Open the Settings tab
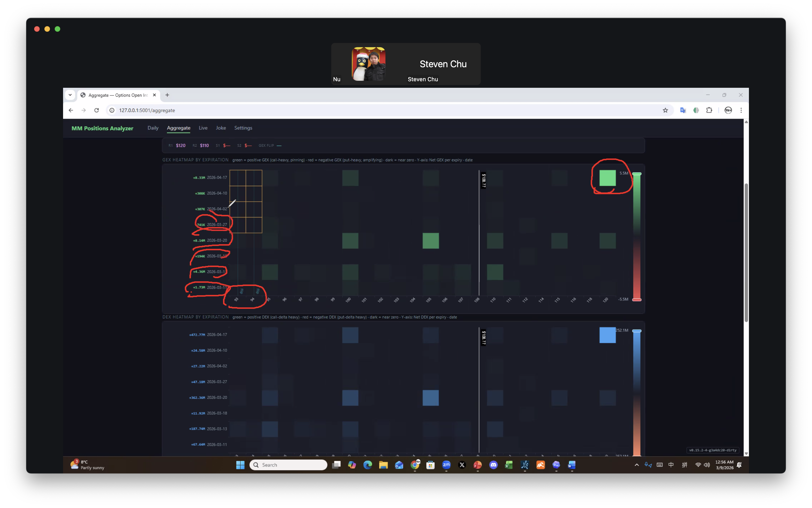Viewport: 812px width, 508px height. click(243, 128)
